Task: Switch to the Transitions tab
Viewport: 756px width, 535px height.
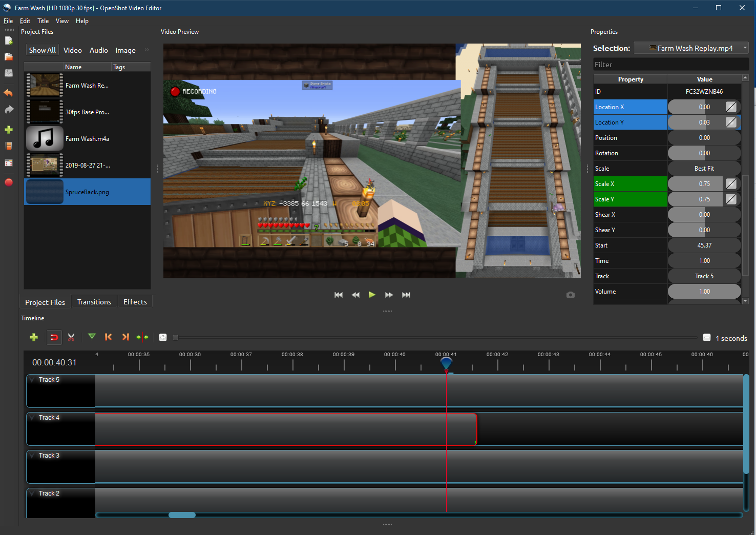Action: 94,302
